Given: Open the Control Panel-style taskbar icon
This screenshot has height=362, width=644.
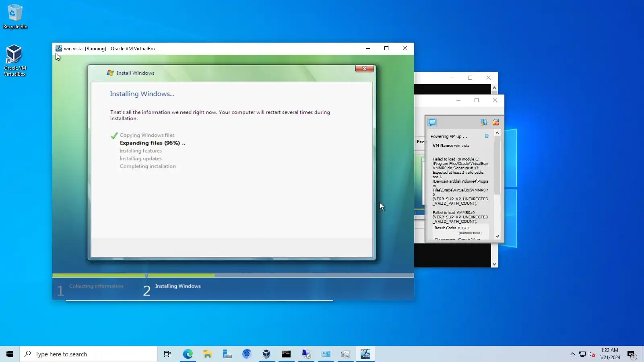Looking at the screenshot, I should [326, 354].
